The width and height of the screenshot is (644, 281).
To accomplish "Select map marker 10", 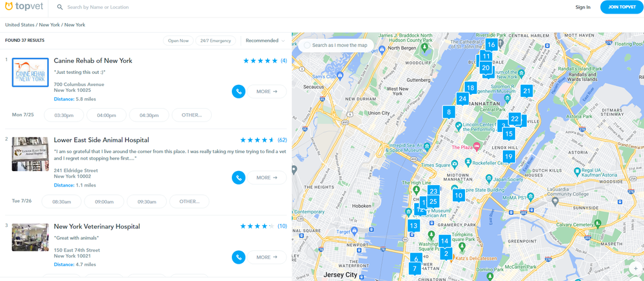I will coord(459,195).
